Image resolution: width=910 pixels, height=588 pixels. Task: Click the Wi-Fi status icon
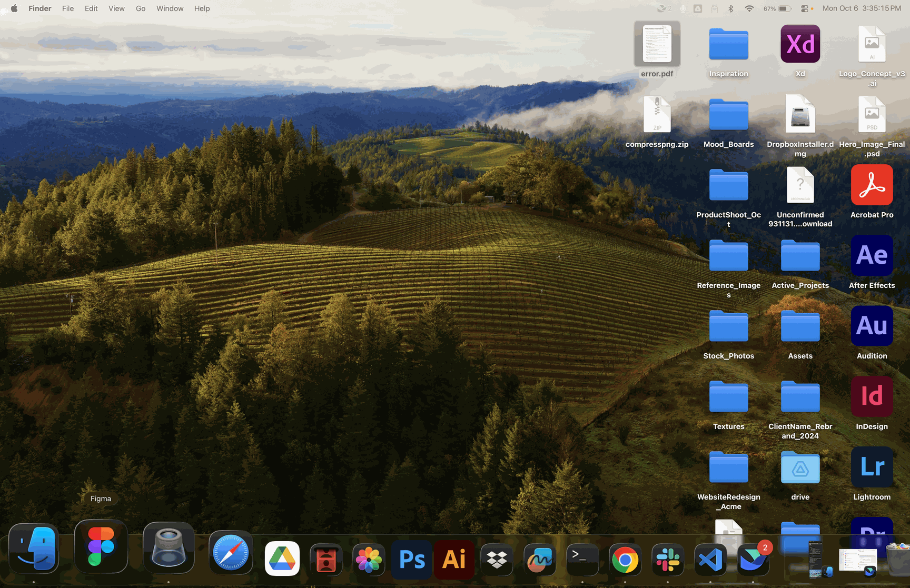click(749, 8)
